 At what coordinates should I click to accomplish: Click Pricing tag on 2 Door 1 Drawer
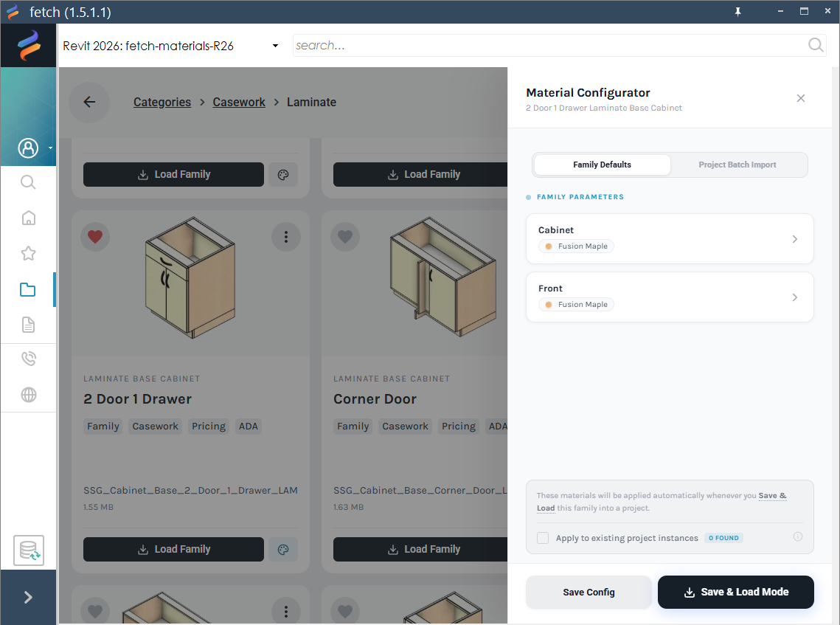pyautogui.click(x=209, y=427)
